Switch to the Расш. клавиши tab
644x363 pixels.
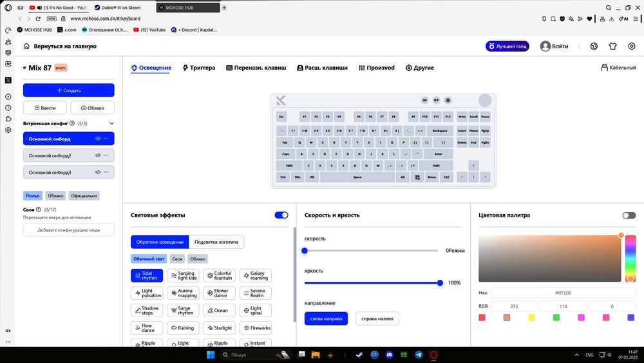[x=323, y=68]
